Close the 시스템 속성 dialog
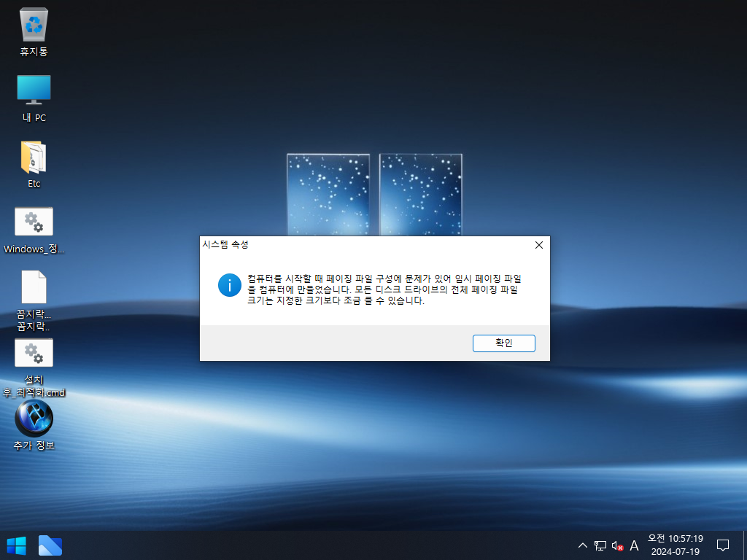This screenshot has width=747, height=560. (539, 245)
